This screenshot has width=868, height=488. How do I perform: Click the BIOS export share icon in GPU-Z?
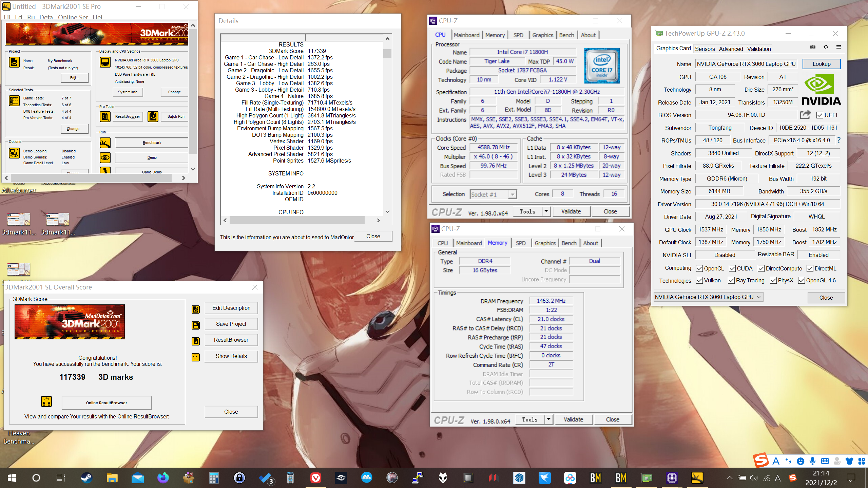tap(805, 115)
